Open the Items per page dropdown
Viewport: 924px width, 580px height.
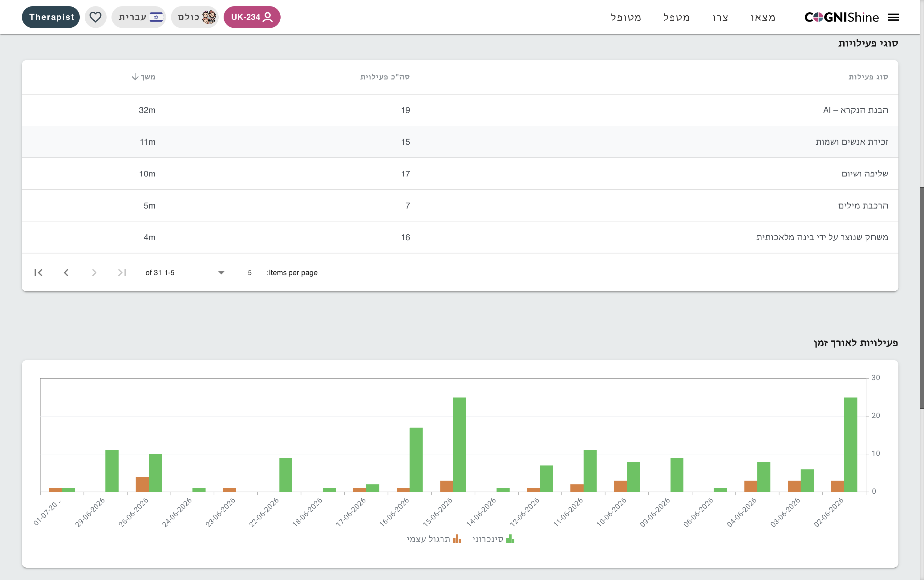[235, 273]
